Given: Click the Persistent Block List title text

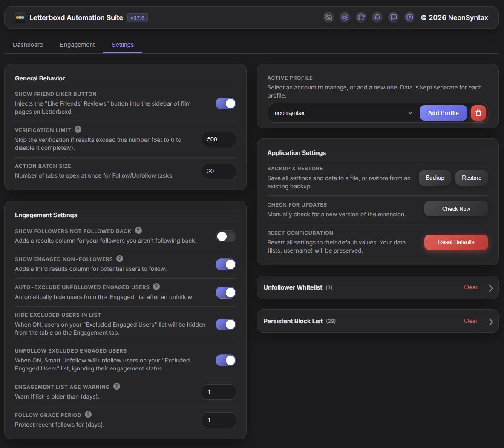Looking at the screenshot, I should 293,321.
